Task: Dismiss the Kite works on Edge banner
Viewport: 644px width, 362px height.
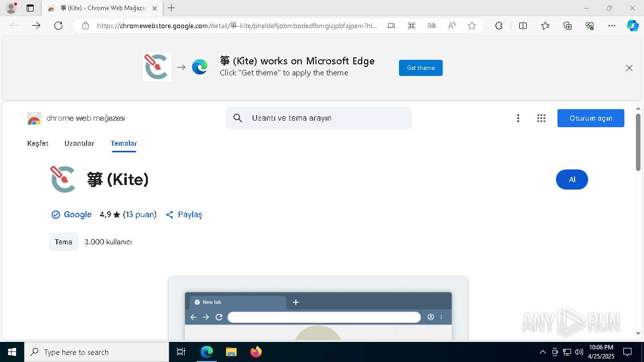Action: tap(629, 68)
